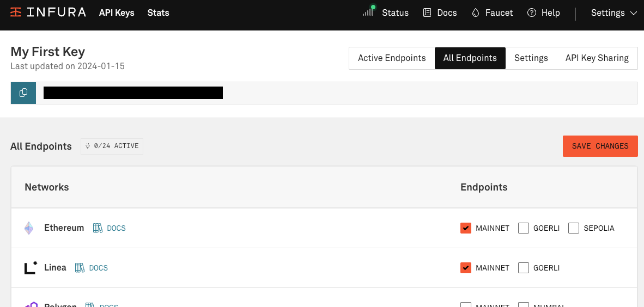644x307 pixels.
Task: Uncheck Ethereum MAINNET endpoint
Action: tap(466, 228)
